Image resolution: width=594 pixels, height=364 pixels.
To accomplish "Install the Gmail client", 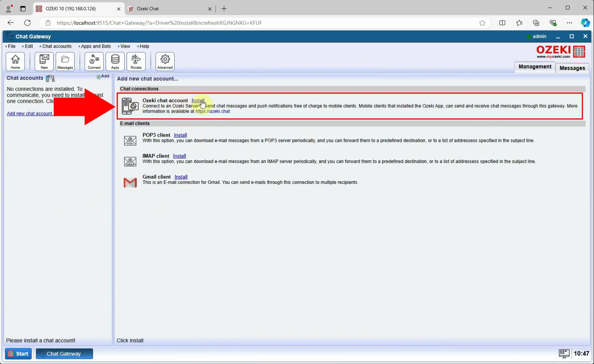I will 181,177.
